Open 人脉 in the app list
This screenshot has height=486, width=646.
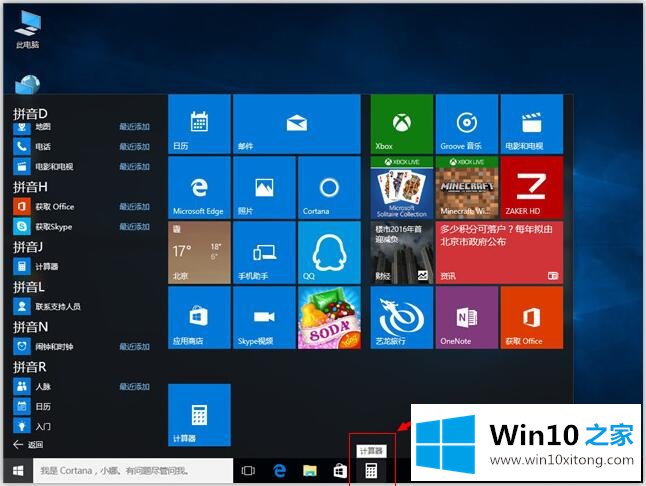[x=82, y=386]
